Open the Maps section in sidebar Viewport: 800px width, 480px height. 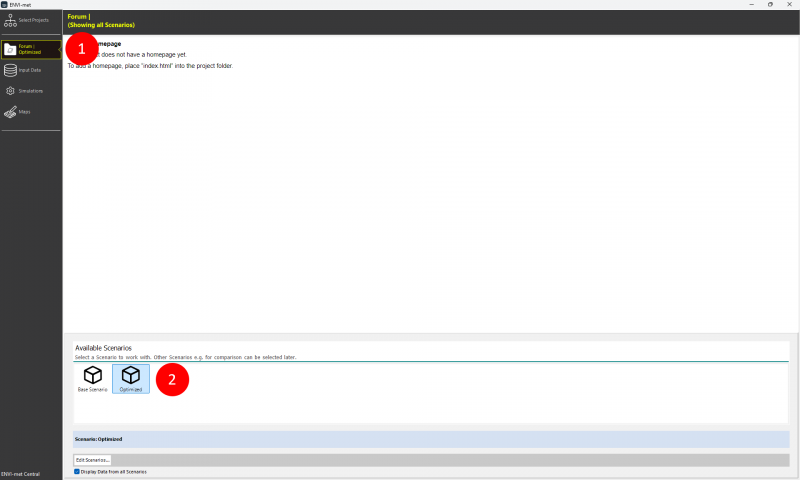coord(30,112)
